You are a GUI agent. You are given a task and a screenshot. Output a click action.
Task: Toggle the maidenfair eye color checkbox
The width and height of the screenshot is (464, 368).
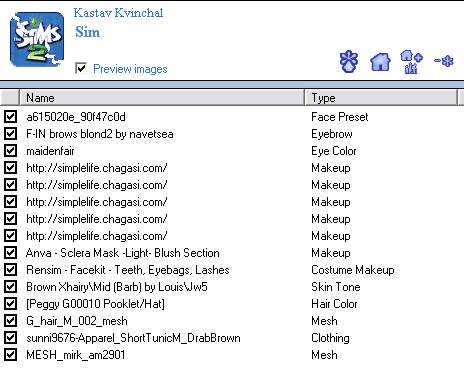coord(10,151)
